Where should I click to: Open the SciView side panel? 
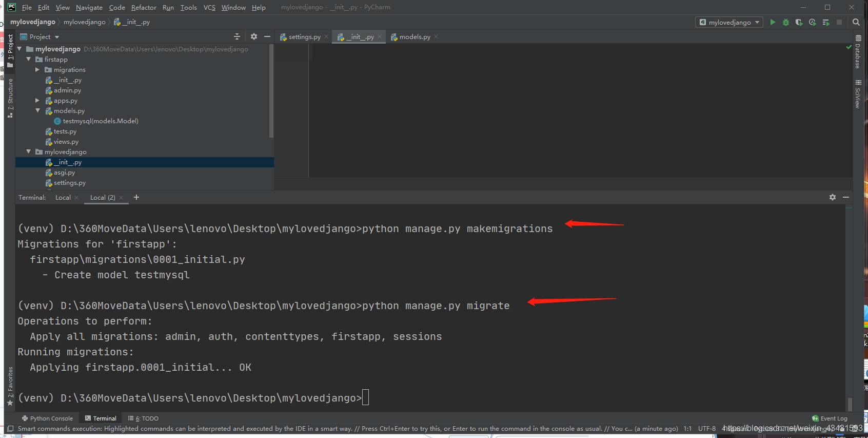pyautogui.click(x=858, y=93)
